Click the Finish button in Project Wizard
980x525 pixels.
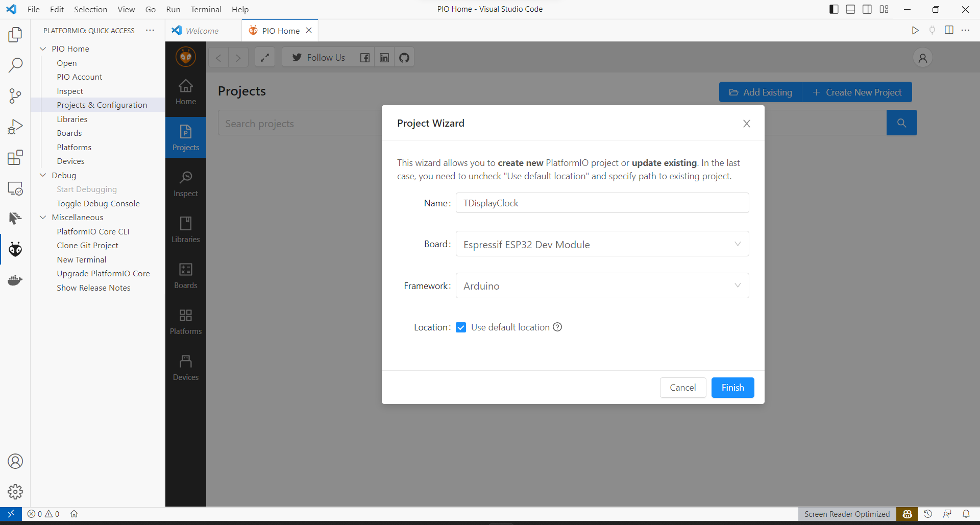pyautogui.click(x=732, y=387)
